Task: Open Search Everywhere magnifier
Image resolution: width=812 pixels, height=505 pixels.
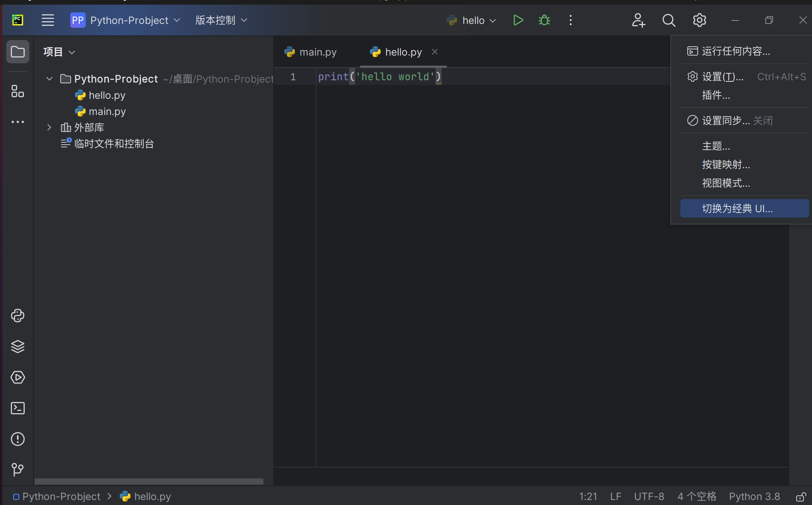Action: (x=669, y=20)
